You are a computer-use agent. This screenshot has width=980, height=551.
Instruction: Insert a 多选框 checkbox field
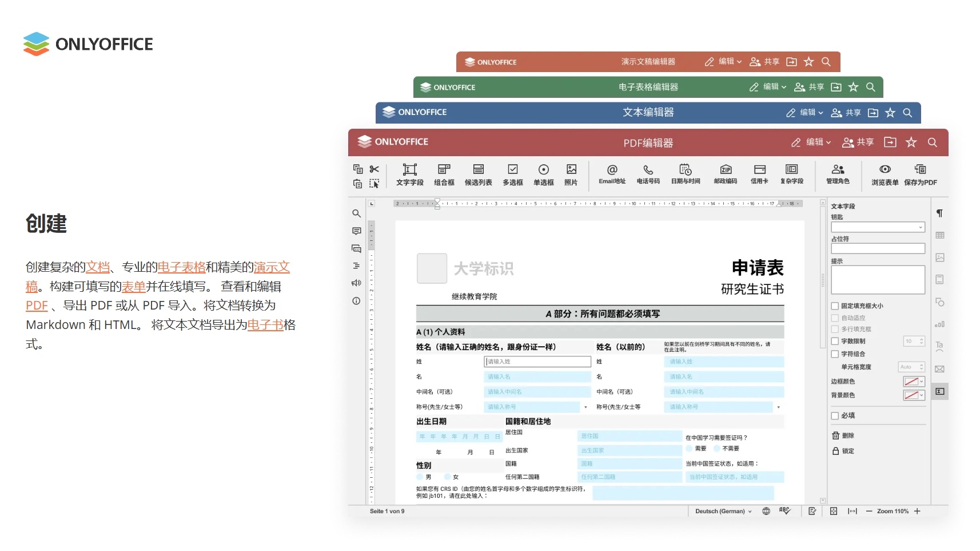(x=512, y=175)
